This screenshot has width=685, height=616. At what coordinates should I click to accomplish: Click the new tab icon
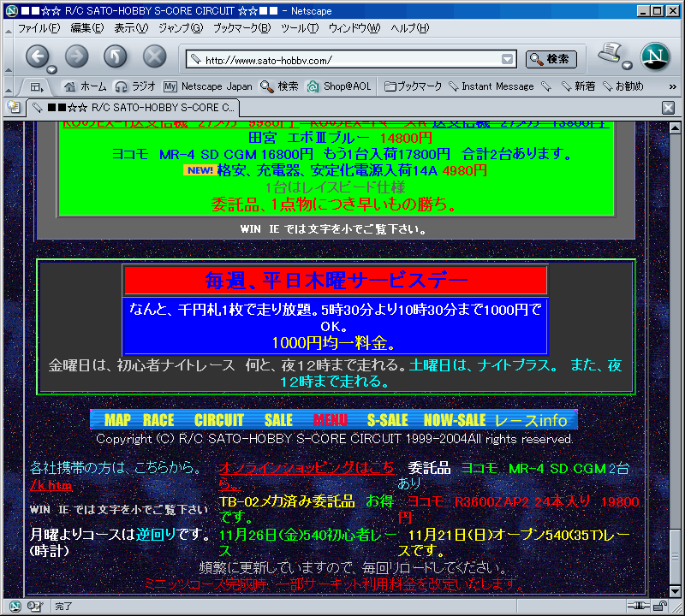[14, 107]
